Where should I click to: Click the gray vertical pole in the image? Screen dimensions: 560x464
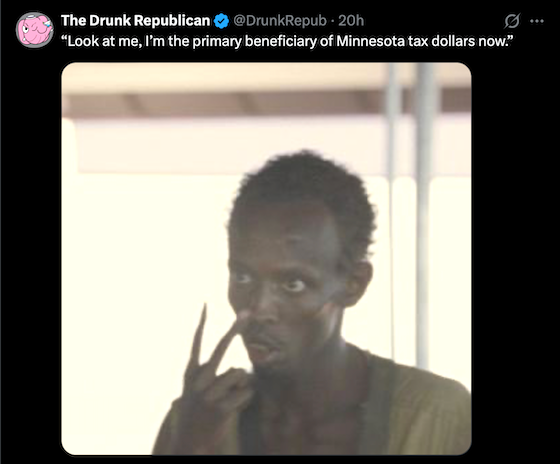pos(424,214)
